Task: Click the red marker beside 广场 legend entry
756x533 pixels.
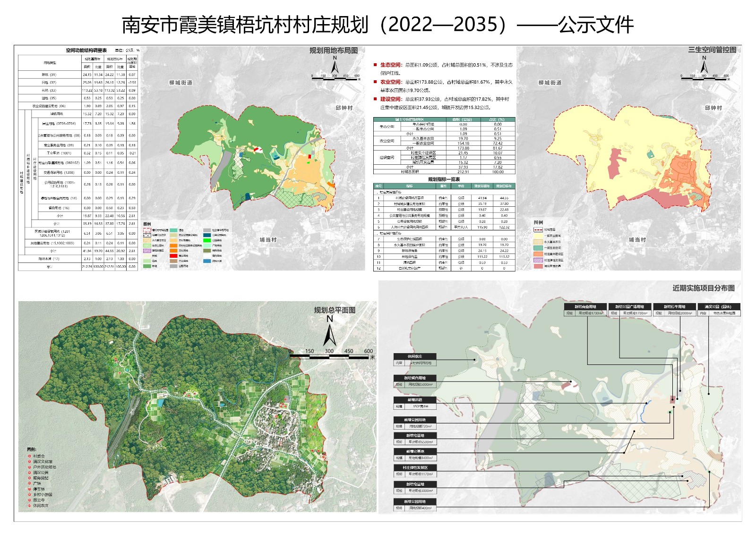Action: coord(29,483)
